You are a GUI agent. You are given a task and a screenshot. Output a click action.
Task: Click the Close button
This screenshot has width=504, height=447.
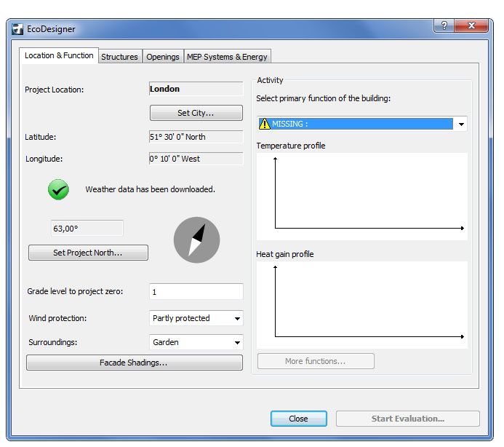coord(299,419)
